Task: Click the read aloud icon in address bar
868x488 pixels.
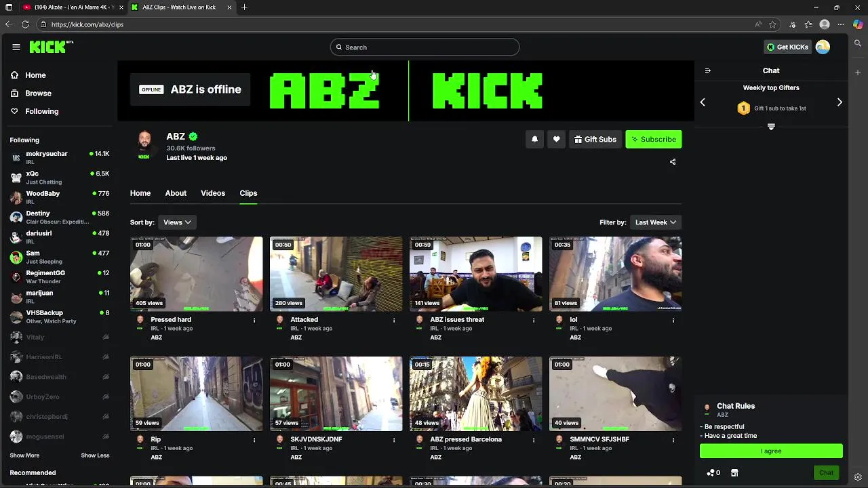Action: click(758, 24)
